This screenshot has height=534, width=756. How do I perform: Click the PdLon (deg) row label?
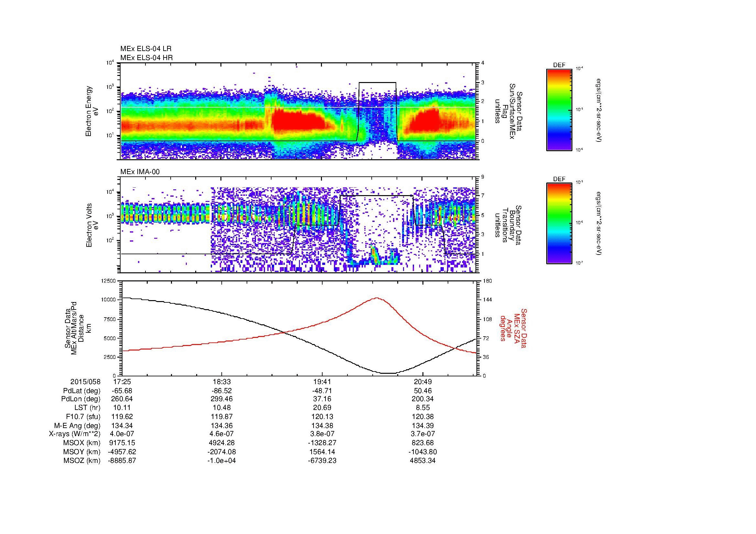[x=81, y=399]
